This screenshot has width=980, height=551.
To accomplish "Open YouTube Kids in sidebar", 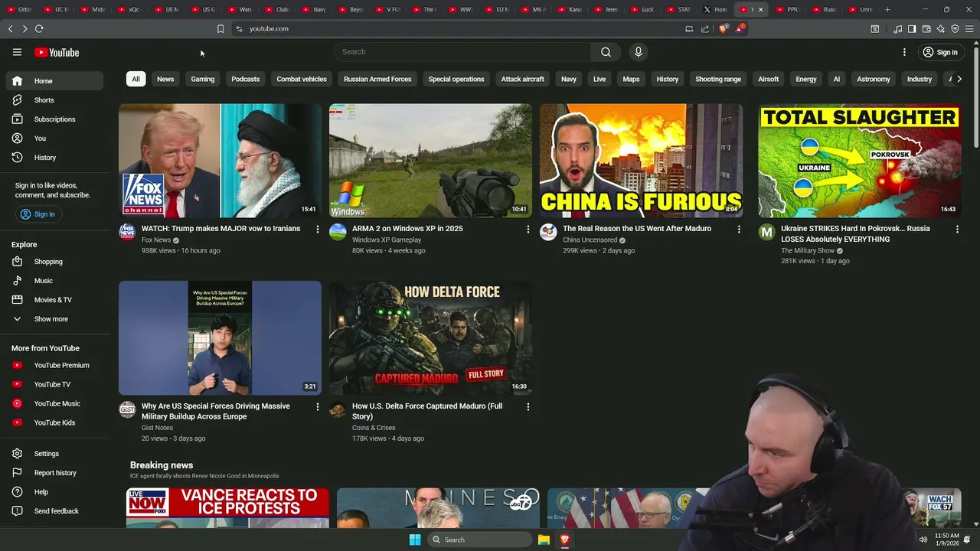I will tap(54, 422).
